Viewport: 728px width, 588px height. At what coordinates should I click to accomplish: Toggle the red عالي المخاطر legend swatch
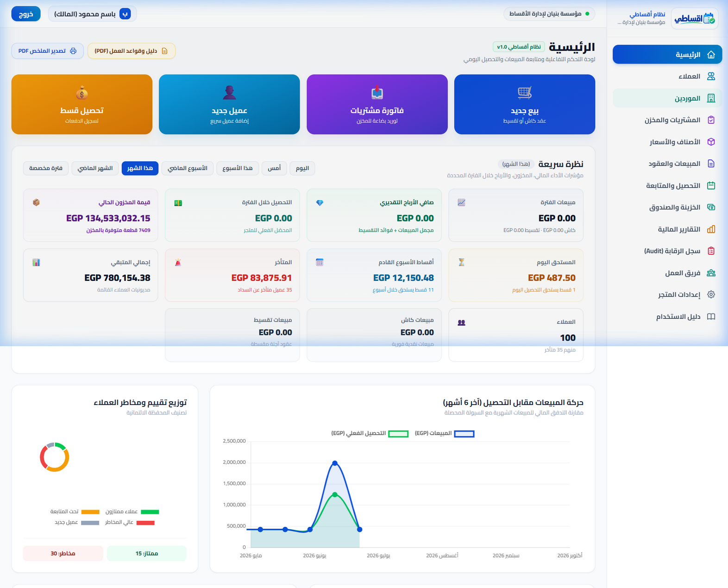pyautogui.click(x=145, y=523)
